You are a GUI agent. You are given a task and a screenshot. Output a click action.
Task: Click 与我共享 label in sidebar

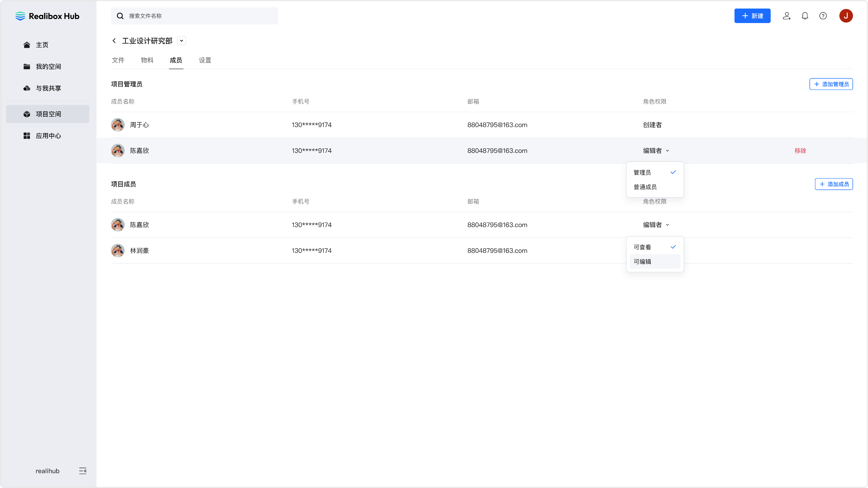click(49, 88)
